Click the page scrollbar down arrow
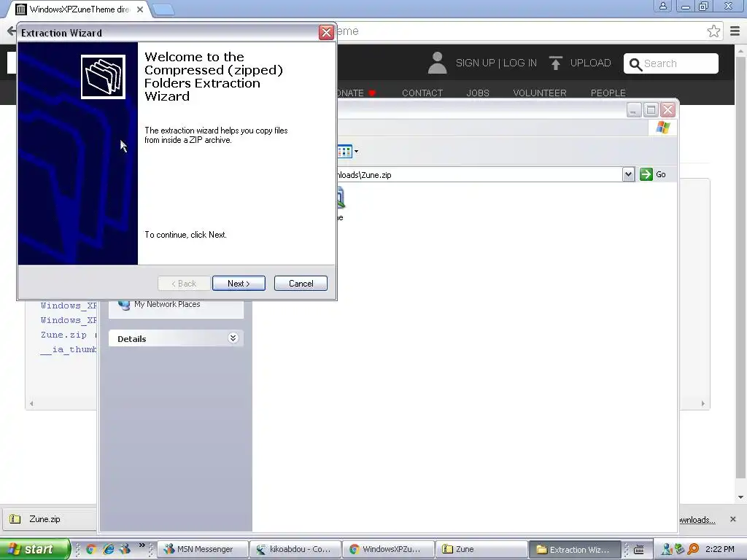The image size is (747, 560). (740, 497)
